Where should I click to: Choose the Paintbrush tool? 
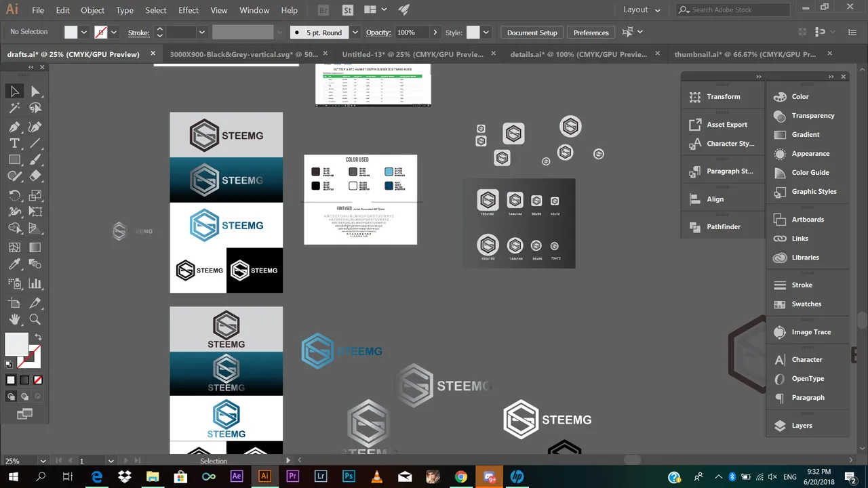click(x=35, y=160)
